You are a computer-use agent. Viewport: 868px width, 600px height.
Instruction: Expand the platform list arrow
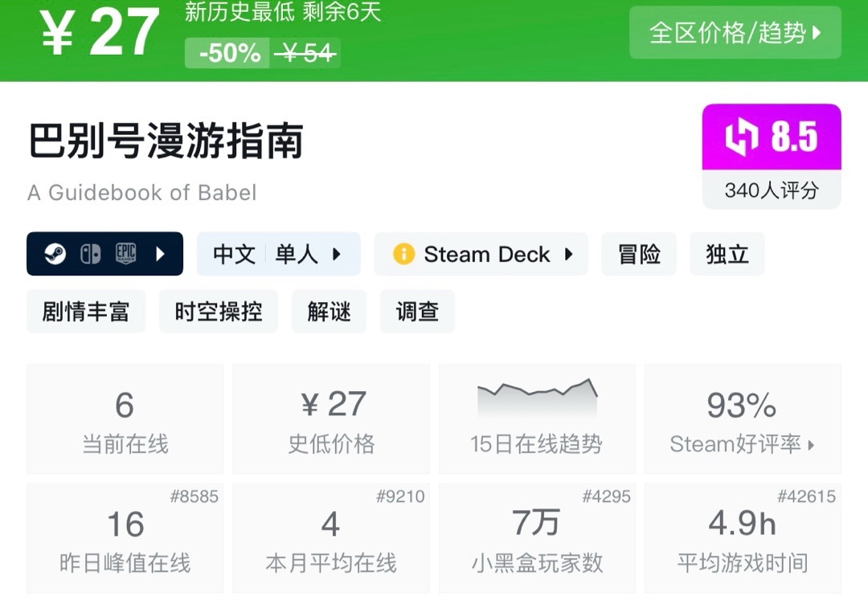tap(161, 254)
